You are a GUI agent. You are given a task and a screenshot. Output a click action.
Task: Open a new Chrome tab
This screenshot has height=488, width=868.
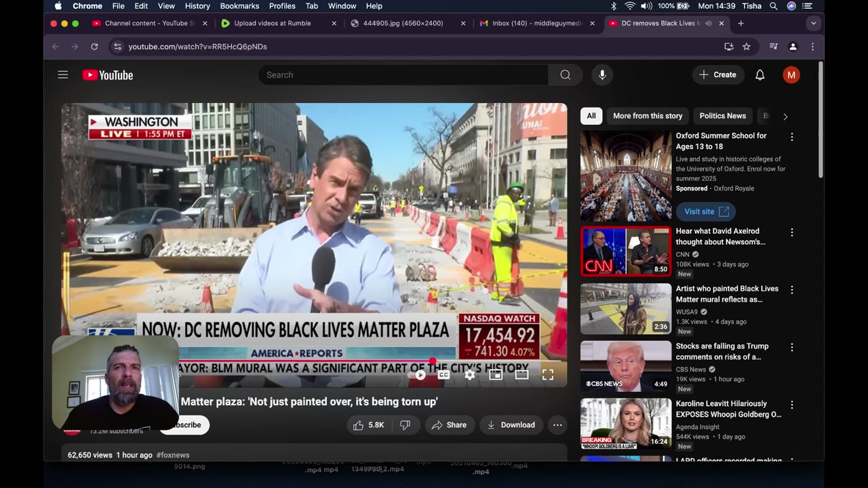(x=741, y=23)
